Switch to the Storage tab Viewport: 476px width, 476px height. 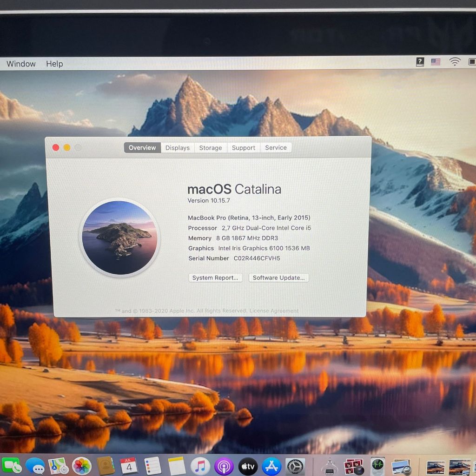point(211,148)
